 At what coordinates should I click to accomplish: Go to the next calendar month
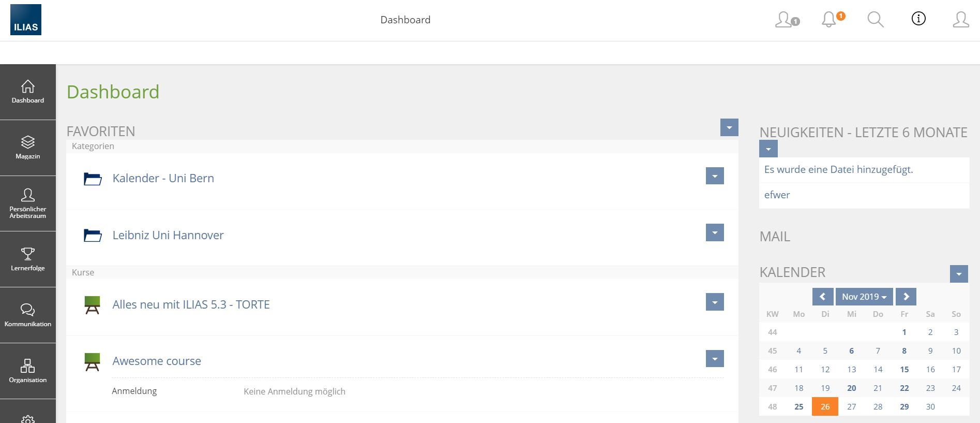(906, 297)
